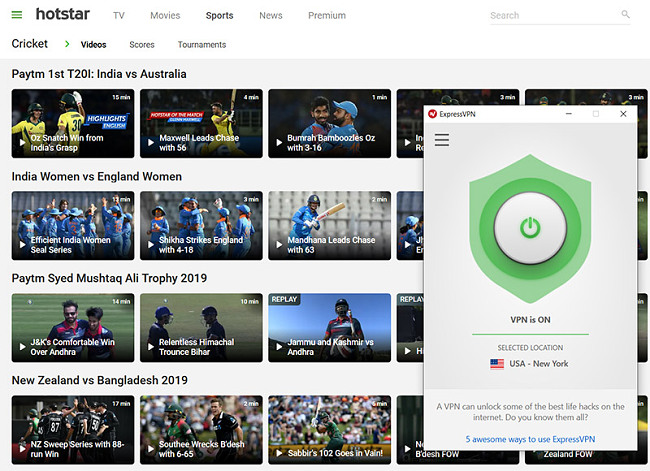
Task: Click play icon on NZ Sweep Series card
Action: (x=22, y=449)
